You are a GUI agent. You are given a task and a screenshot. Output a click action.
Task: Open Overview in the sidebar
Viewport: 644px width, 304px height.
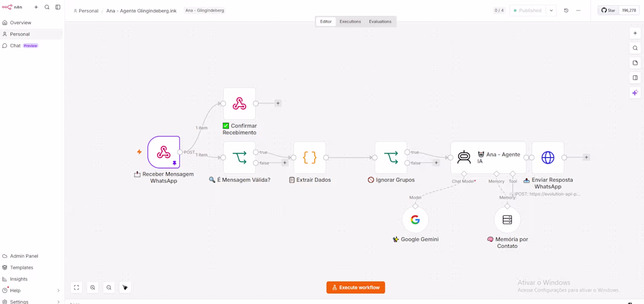pyautogui.click(x=32, y=23)
